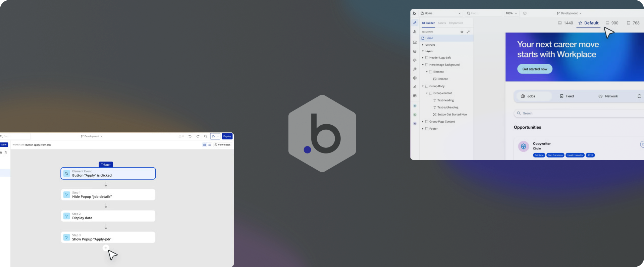Screen dimensions: 644x267
Task: Click the Bubble logo in the UI Builder window
Action: pos(415,13)
